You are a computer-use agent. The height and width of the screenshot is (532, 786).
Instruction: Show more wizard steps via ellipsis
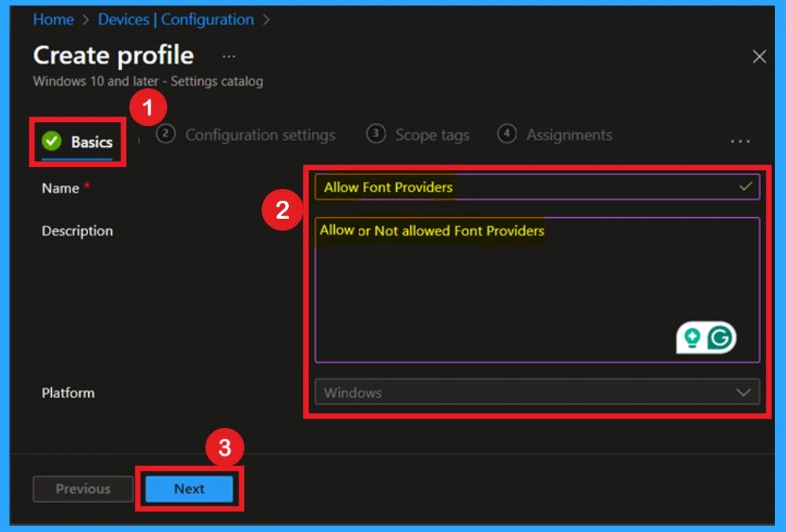(x=740, y=142)
